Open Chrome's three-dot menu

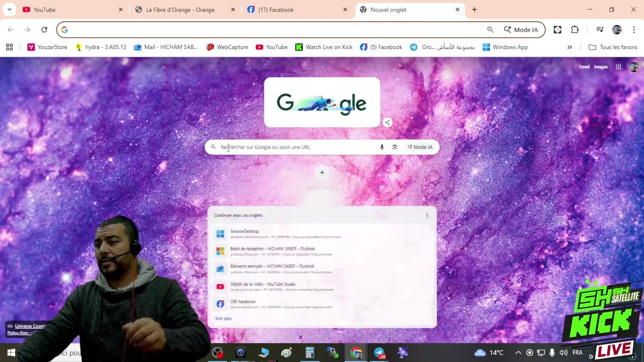click(x=634, y=30)
